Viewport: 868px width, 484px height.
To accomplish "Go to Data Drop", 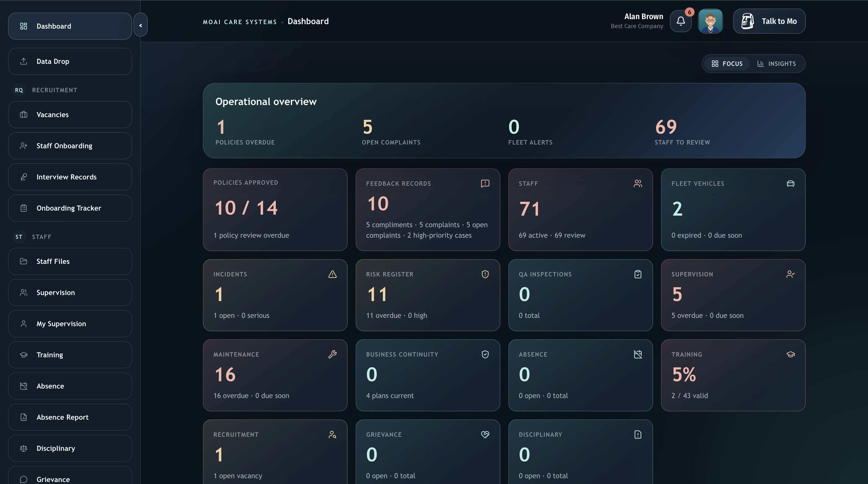I will pos(70,61).
